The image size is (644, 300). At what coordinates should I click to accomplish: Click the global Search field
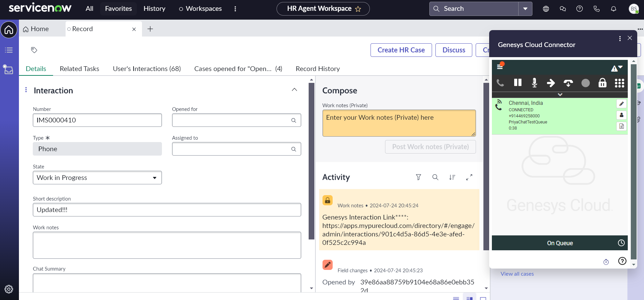pyautogui.click(x=474, y=9)
